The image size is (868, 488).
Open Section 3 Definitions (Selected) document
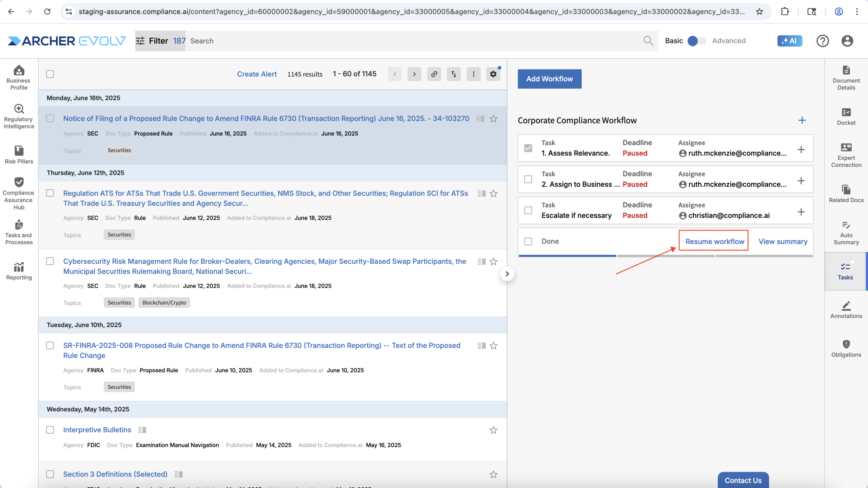coord(115,474)
